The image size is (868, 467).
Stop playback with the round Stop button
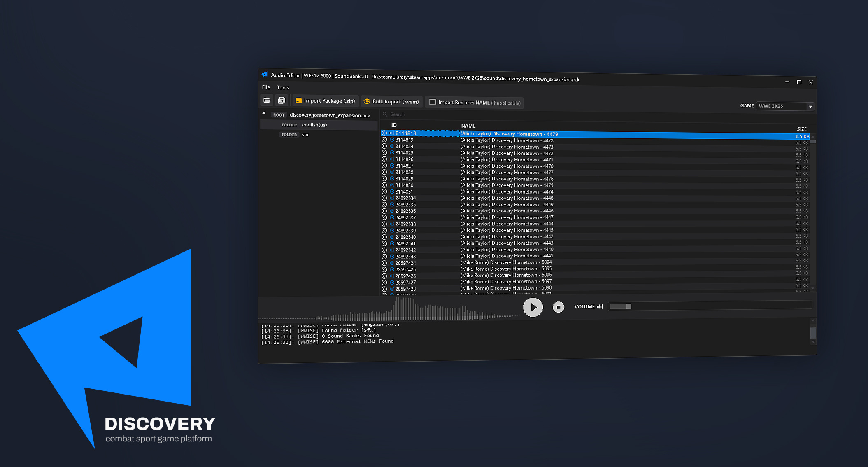tap(558, 307)
